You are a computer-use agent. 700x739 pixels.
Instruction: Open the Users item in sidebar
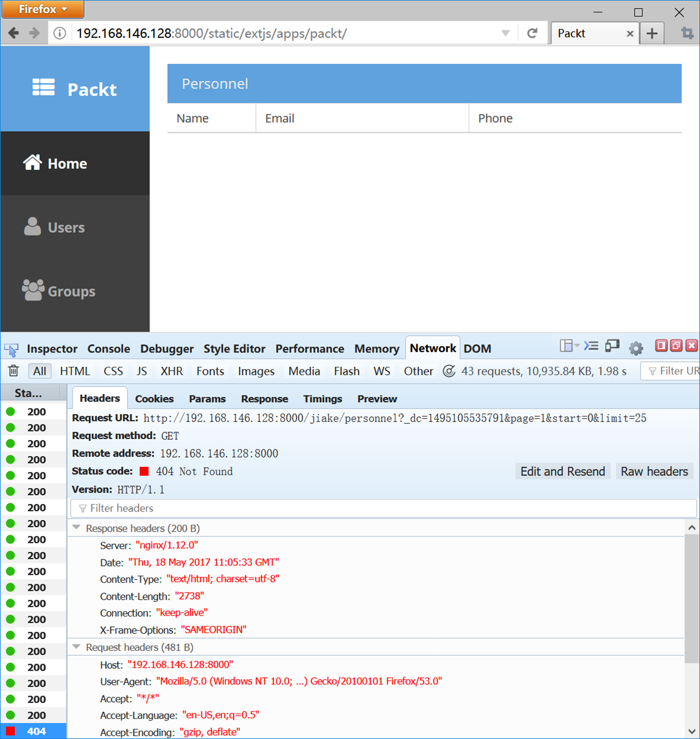(75, 227)
